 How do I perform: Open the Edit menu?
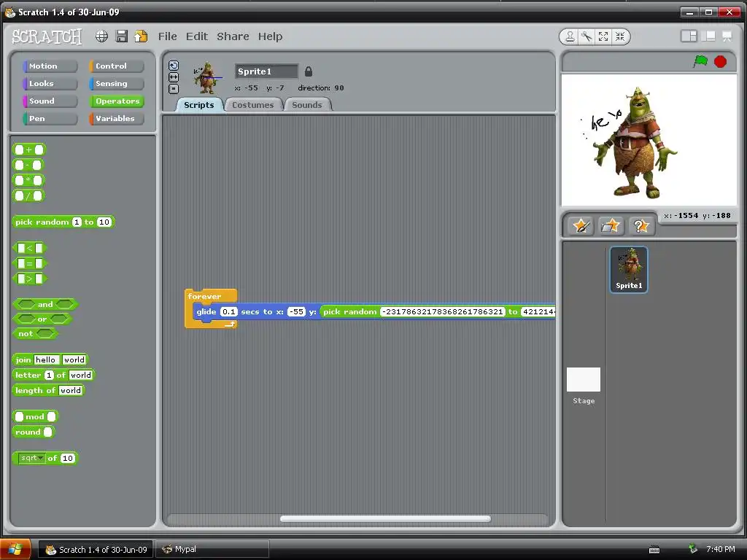(197, 36)
